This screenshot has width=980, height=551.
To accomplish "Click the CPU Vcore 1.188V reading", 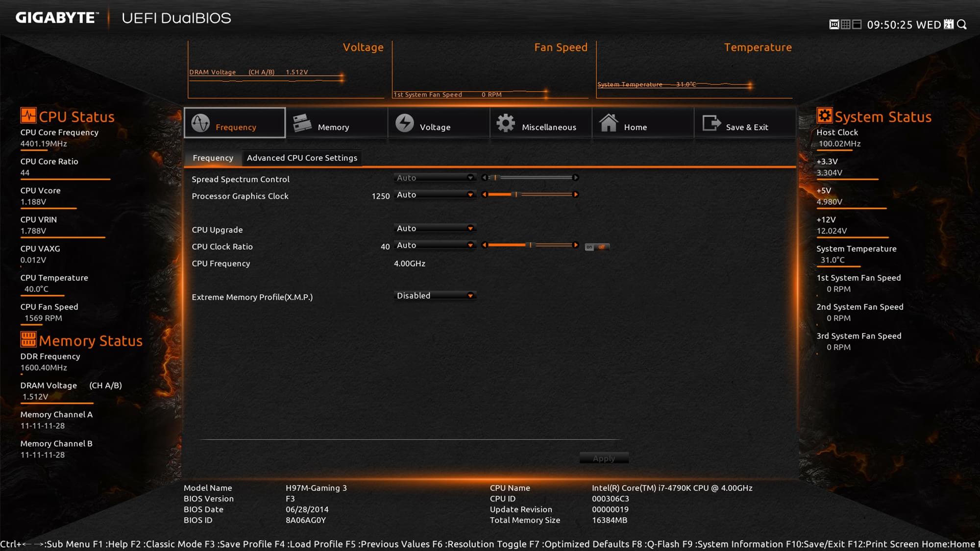I will (33, 202).
